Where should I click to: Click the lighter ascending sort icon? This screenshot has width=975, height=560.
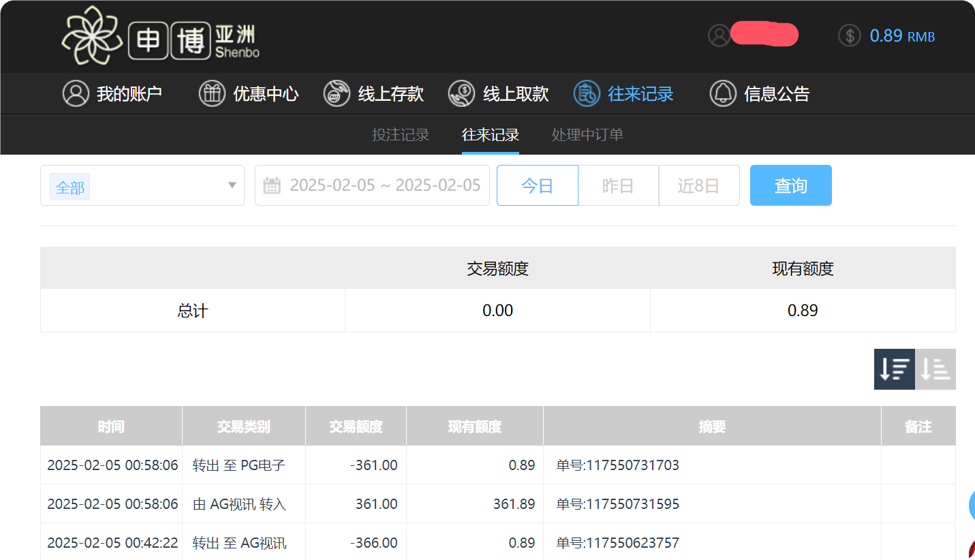(935, 369)
